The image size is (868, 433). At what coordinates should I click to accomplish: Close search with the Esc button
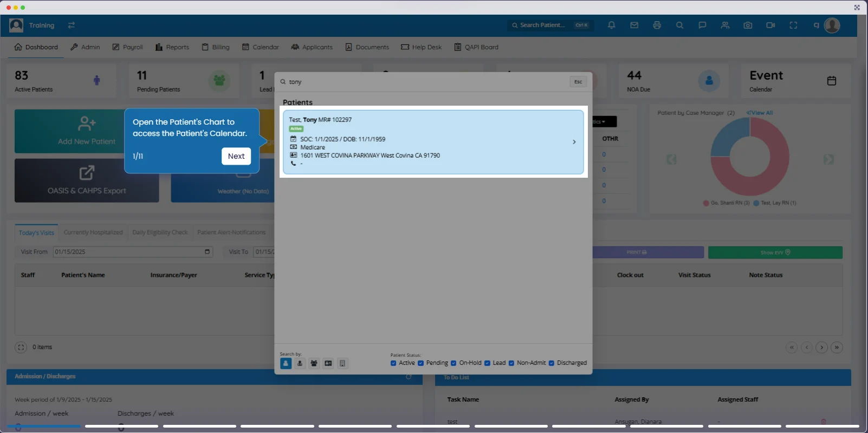coord(578,82)
